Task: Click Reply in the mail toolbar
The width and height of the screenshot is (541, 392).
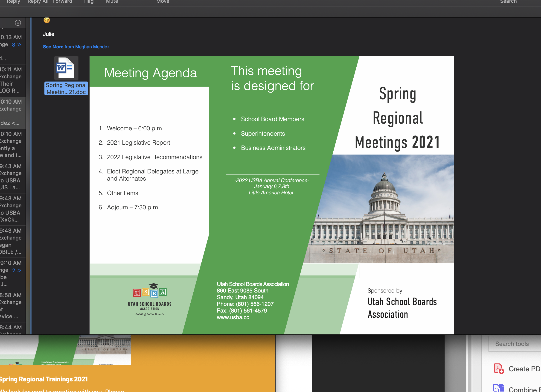Action: (x=13, y=2)
